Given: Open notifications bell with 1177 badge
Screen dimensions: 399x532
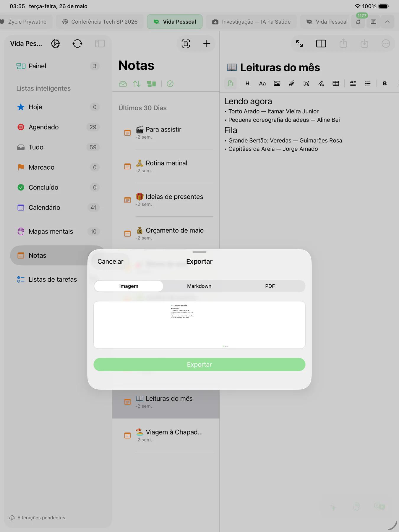Looking at the screenshot, I should [x=358, y=22].
